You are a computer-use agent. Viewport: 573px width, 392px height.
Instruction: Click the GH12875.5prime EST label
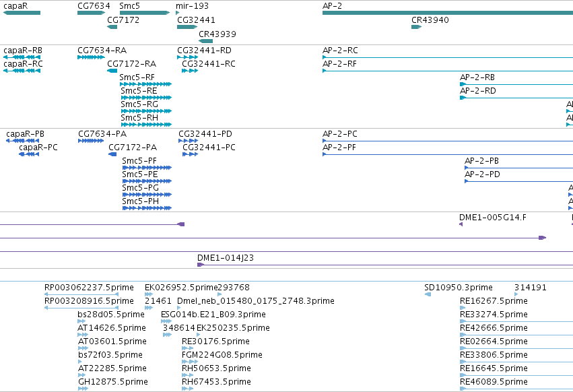113,382
